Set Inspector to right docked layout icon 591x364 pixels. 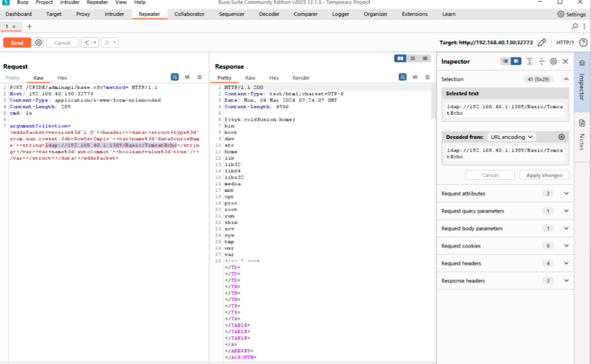tap(516, 61)
